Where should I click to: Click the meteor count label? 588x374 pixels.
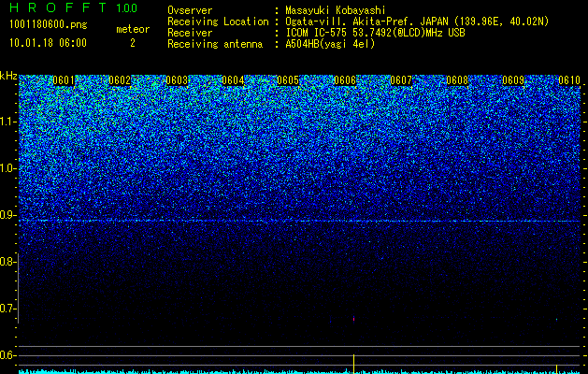click(133, 29)
